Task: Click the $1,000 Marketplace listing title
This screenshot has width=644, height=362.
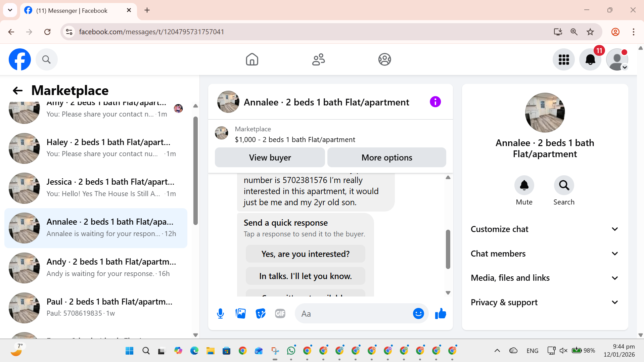Action: 295,140
